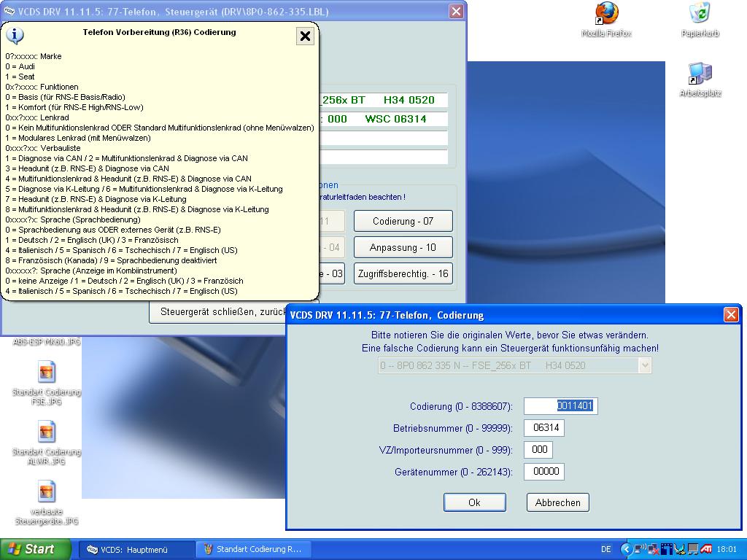Click the H34 0520 component text
The width and height of the screenshot is (747, 560).
pyautogui.click(x=409, y=100)
